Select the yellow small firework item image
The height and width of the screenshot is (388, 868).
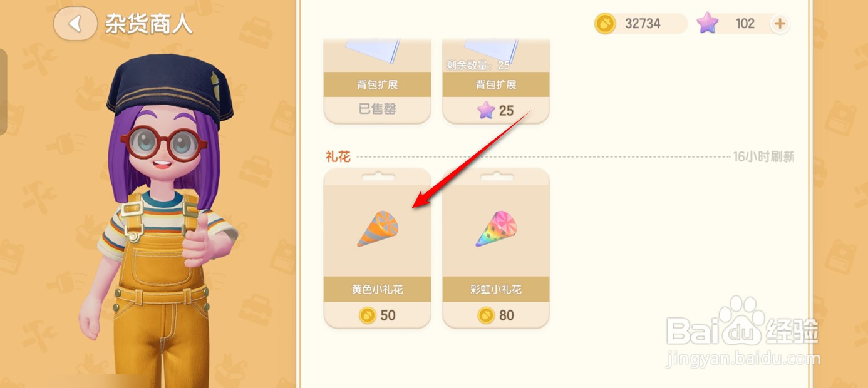coord(378,228)
